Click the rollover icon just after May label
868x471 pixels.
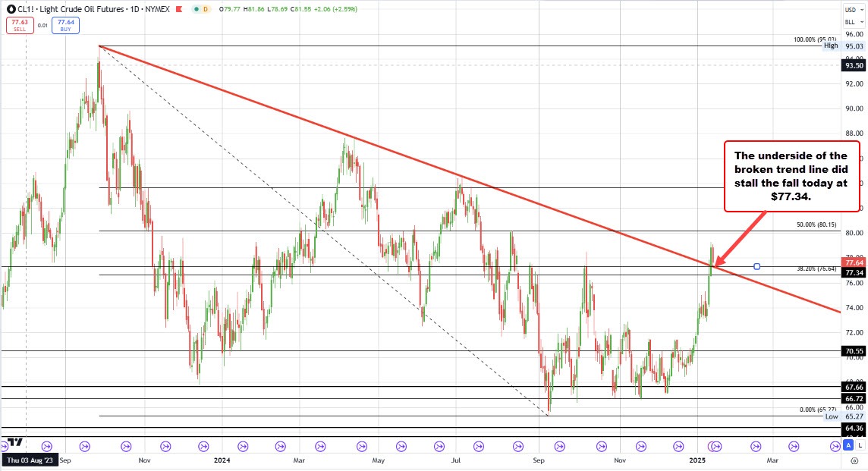[x=400, y=446]
